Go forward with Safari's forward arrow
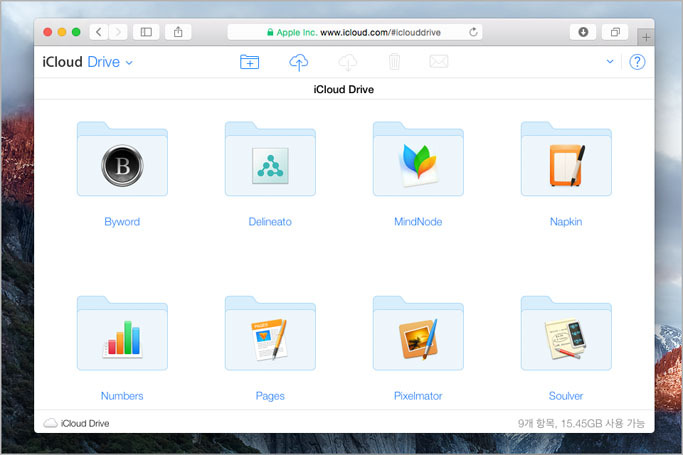The width and height of the screenshot is (683, 455). coord(118,32)
